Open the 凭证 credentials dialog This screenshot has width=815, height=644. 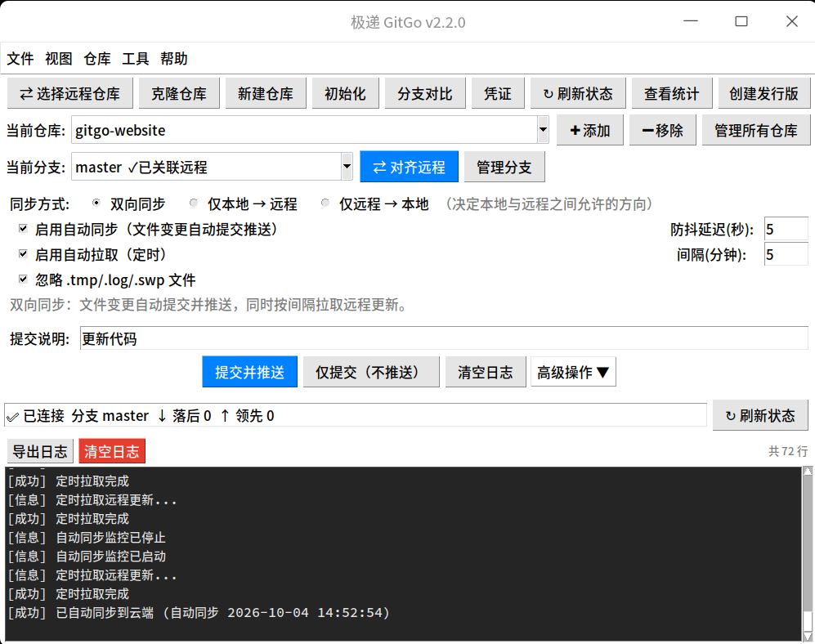tap(498, 93)
